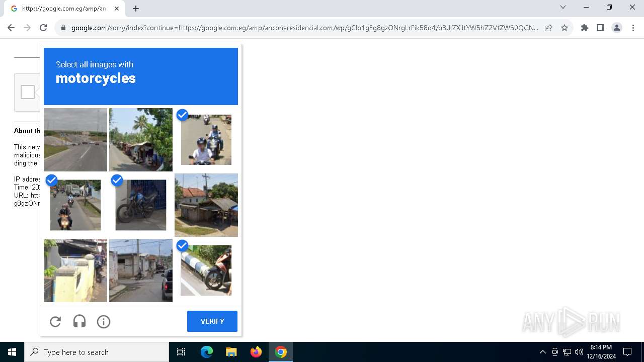Launch Firefox from the taskbar
The height and width of the screenshot is (362, 644).
(x=256, y=352)
